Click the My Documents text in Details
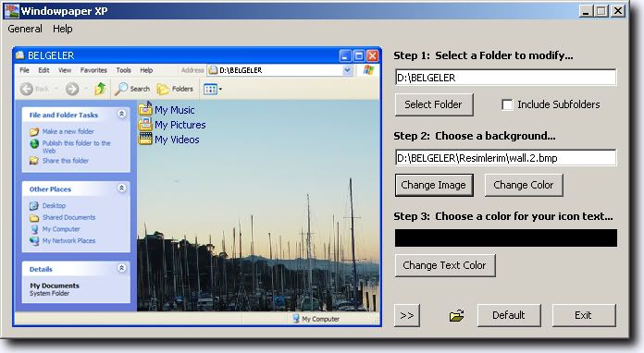The image size is (644, 353). click(x=55, y=286)
